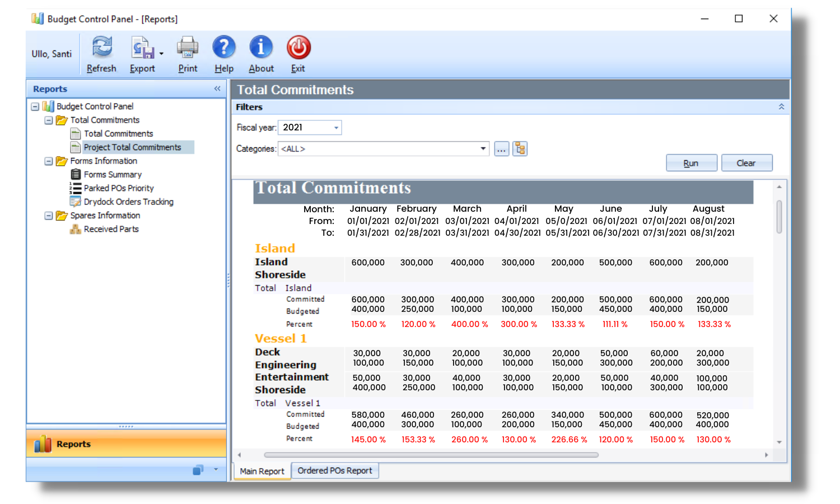The width and height of the screenshot is (840, 504).
Task: Collapse the Filters section with the double chevron
Action: coord(781,106)
